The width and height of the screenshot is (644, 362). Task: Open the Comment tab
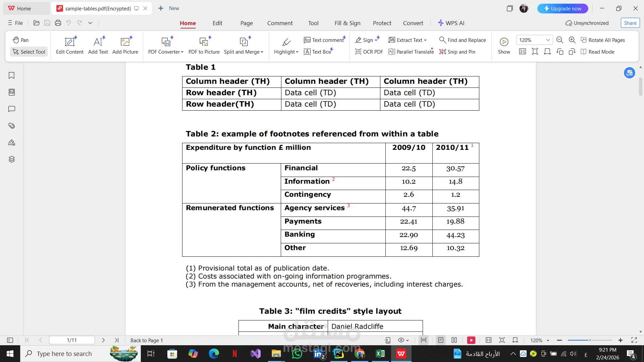click(280, 23)
